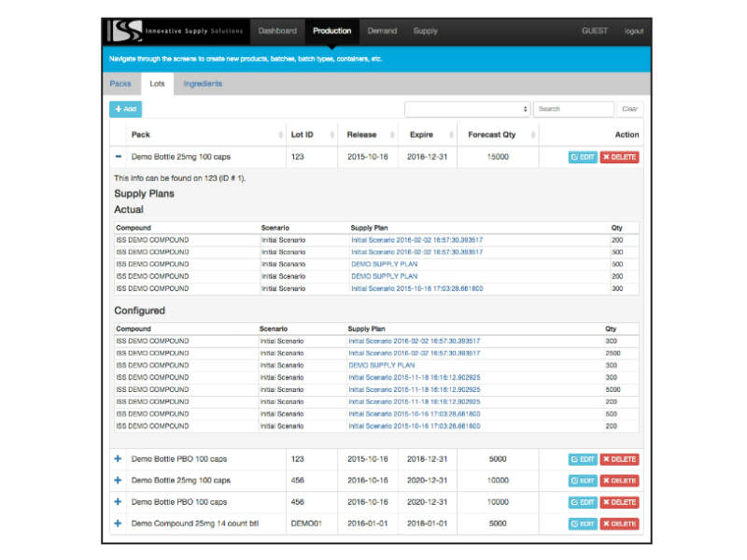Switch to the Ingredients tab
This screenshot has width=747, height=560.
[203, 84]
